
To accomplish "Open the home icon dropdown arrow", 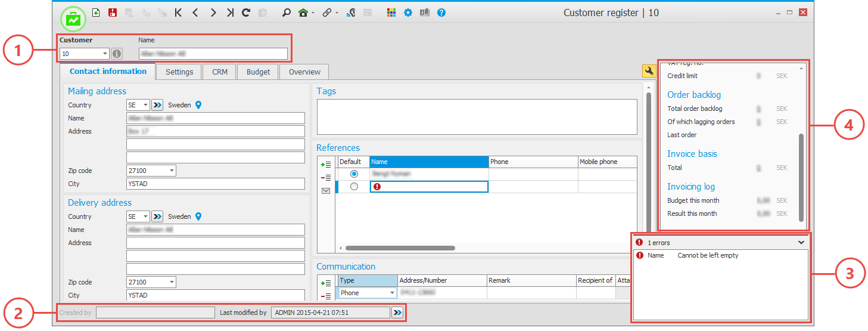I will tap(313, 13).
